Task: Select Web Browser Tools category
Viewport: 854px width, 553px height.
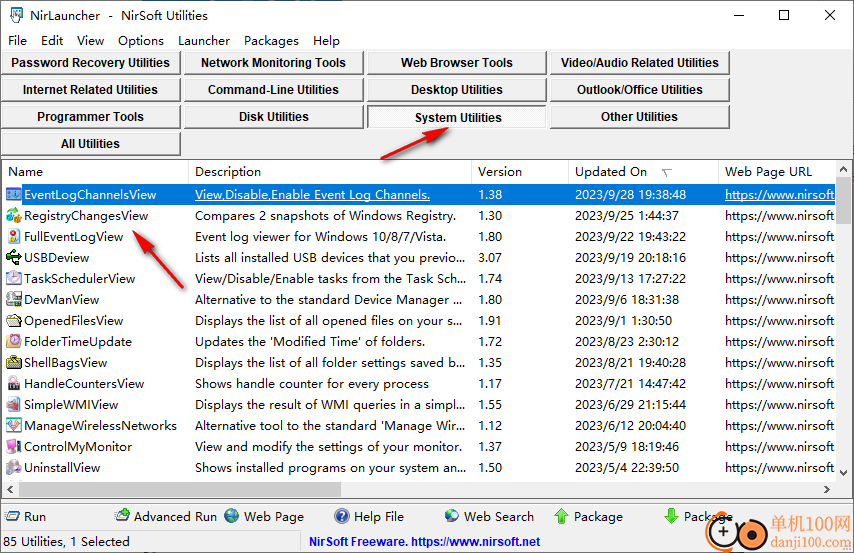Action: (x=456, y=63)
